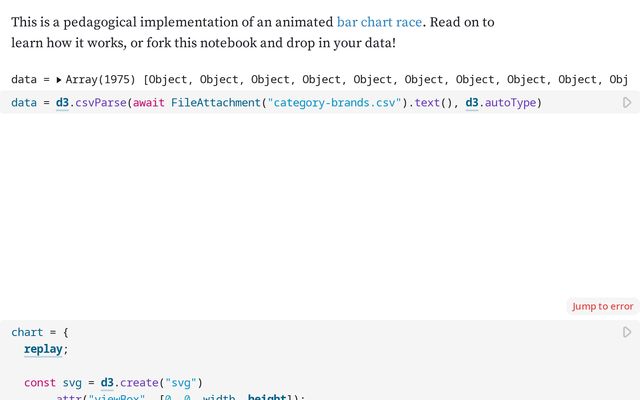Click the data variable in code cell
This screenshot has width=640, height=400.
tap(24, 103)
